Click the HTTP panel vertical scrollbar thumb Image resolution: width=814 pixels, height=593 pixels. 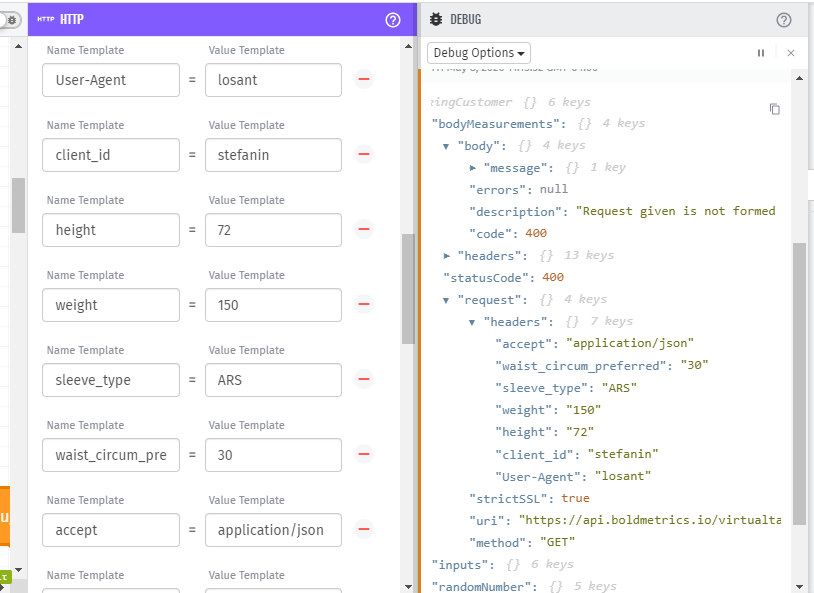point(408,289)
